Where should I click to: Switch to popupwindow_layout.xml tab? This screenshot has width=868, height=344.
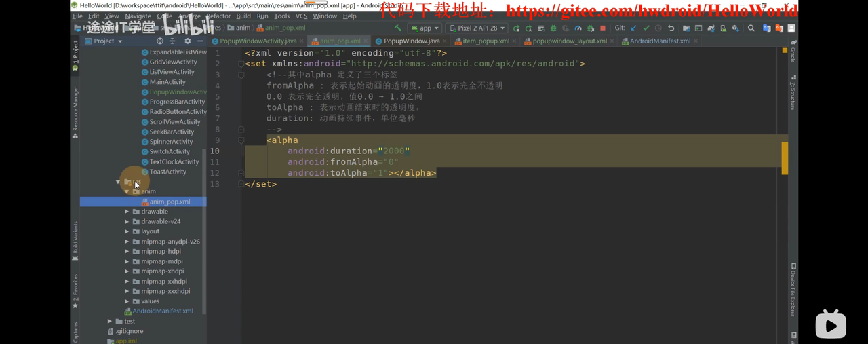coord(570,41)
